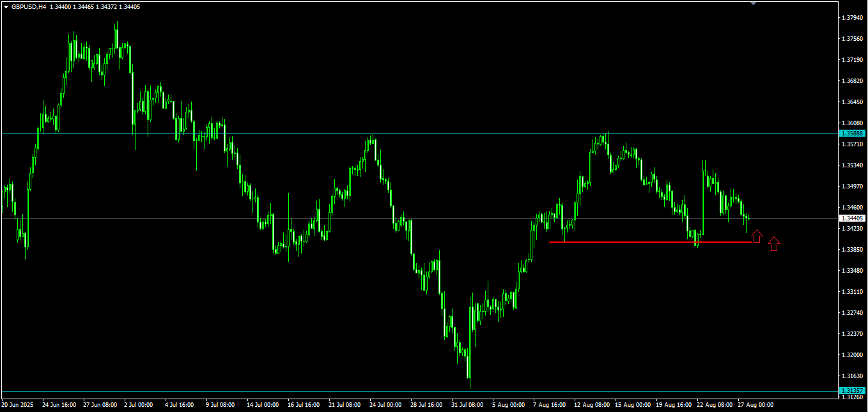This screenshot has width=868, height=412.
Task: Click the grey chart shift marker triangle
Action: click(754, 3)
